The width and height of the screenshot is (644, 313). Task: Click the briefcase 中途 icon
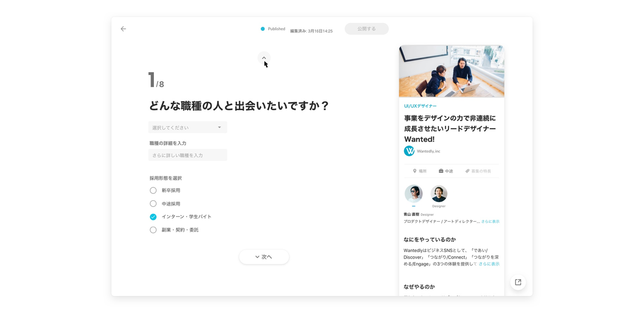tap(441, 171)
